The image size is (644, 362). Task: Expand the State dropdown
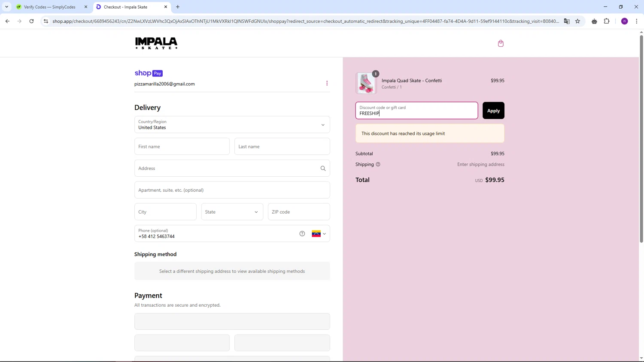tap(232, 212)
